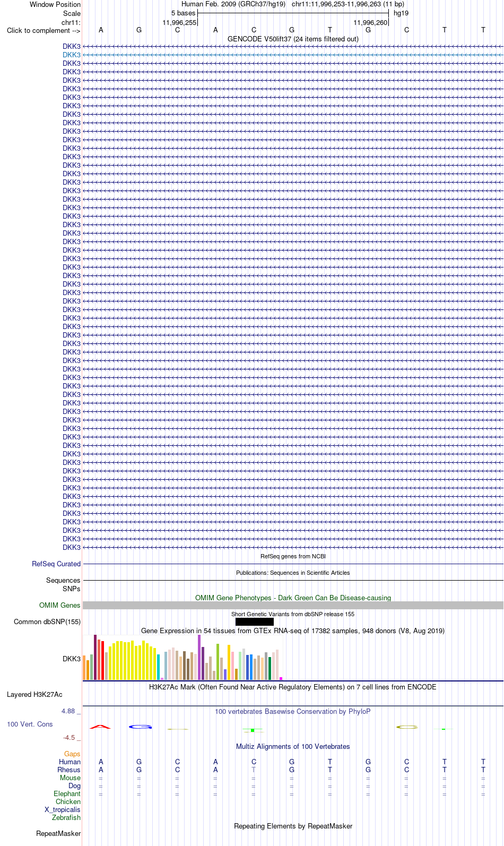Open the RefSeq Curated track label

point(56,564)
